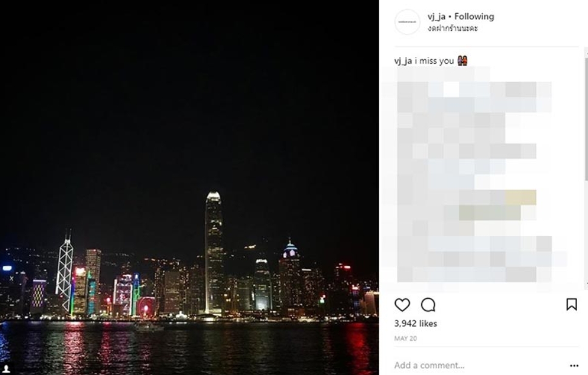Open the three-dot more options menu
Image resolution: width=588 pixels, height=375 pixels.
(574, 366)
